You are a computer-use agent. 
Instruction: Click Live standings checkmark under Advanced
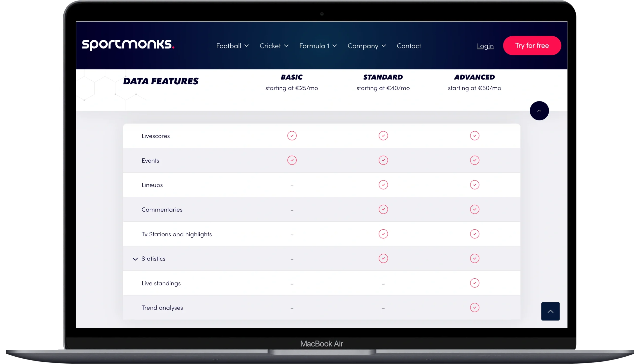click(474, 283)
